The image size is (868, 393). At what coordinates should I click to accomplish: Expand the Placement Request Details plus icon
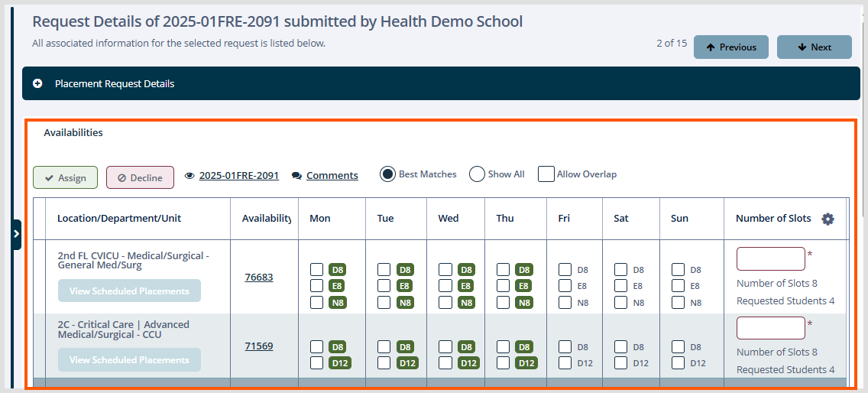pyautogui.click(x=37, y=83)
